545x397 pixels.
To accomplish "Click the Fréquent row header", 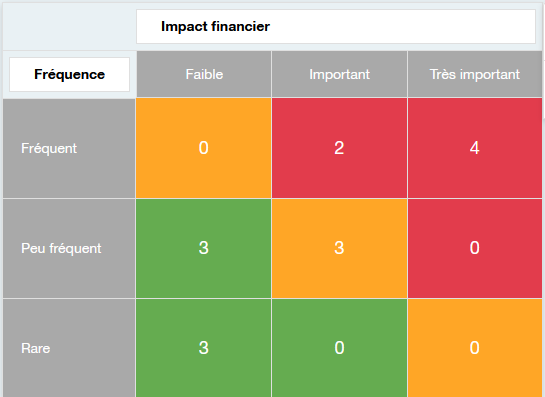I will click(69, 148).
